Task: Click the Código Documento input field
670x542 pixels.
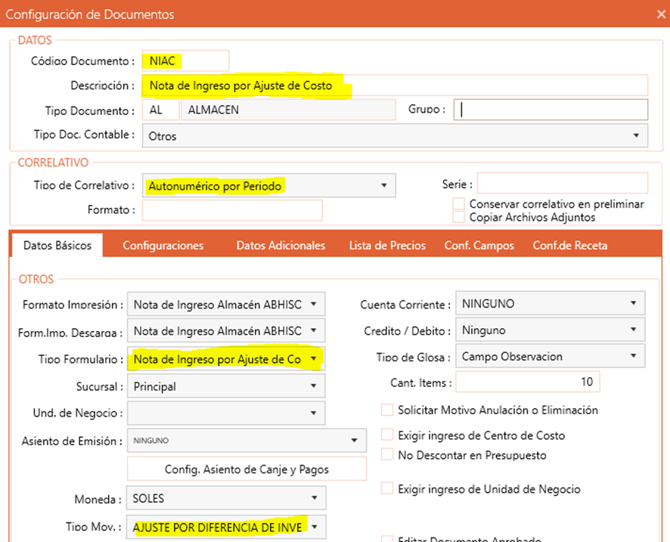Action: coord(185,61)
